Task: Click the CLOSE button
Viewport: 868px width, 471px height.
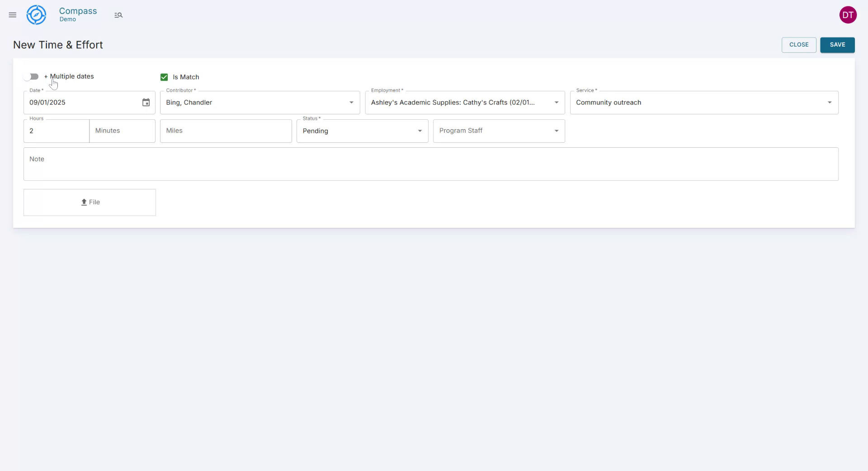Action: [x=798, y=45]
